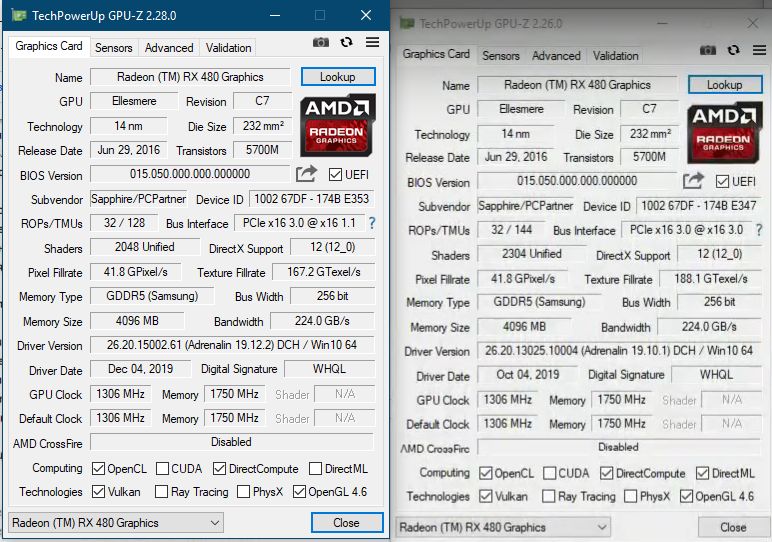Click the Device ID field showing E347
Image resolution: width=772 pixels, height=542 pixels.
point(698,206)
